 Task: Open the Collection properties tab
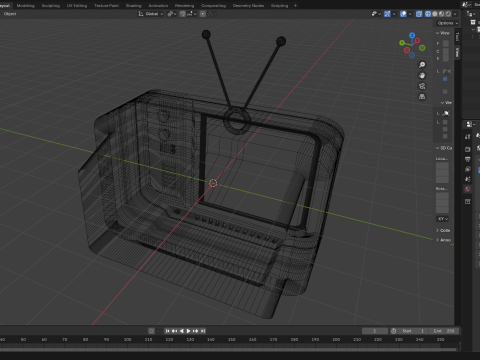tap(468, 201)
